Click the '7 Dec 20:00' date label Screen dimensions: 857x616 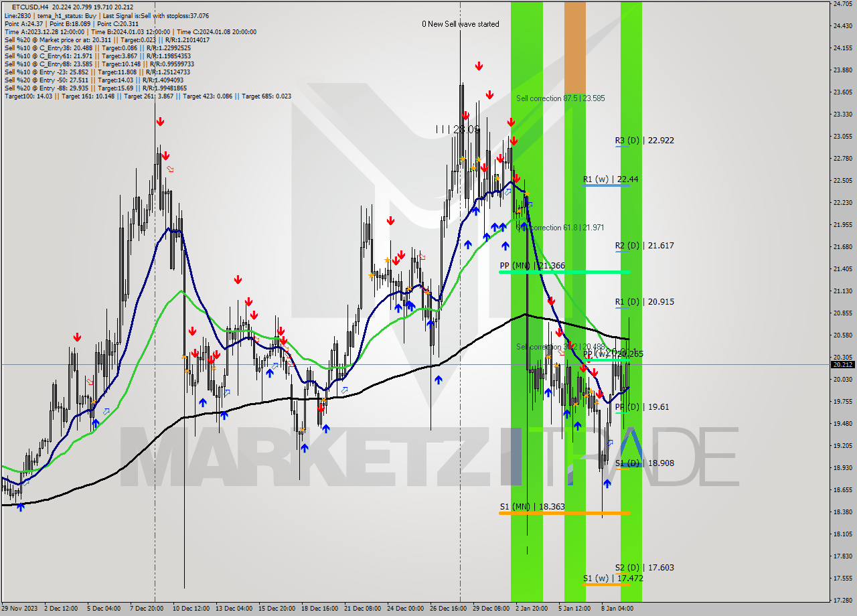(147, 609)
